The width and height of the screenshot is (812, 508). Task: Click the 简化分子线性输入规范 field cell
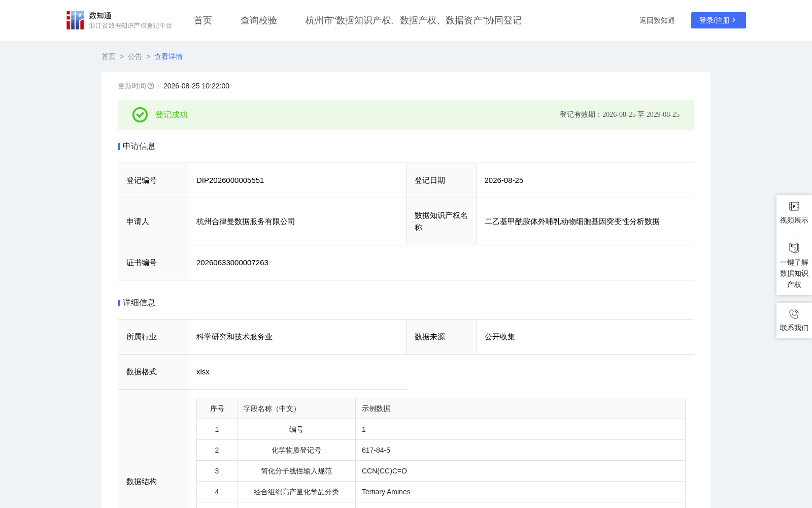pyautogui.click(x=296, y=471)
